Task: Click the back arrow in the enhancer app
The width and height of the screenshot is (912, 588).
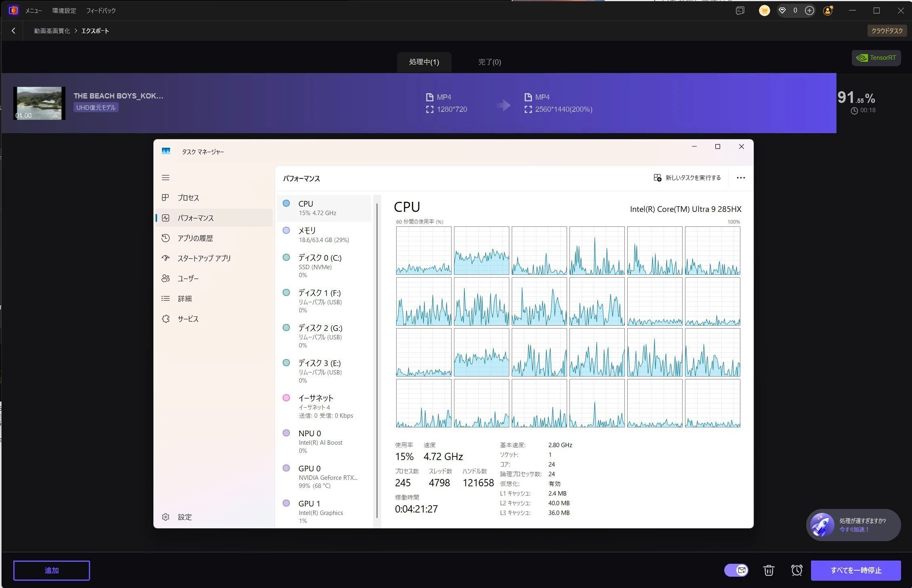Action: (13, 31)
